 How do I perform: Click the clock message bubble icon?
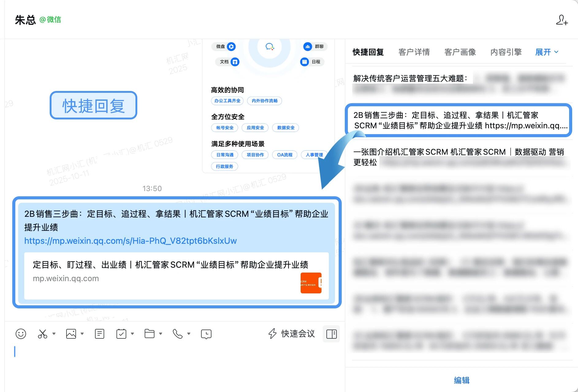pyautogui.click(x=206, y=334)
